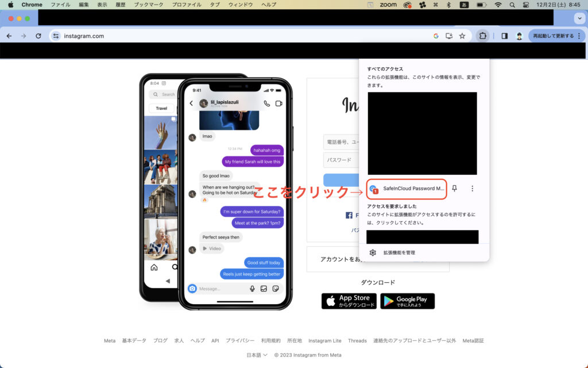Click the install app icon in address bar

pyautogui.click(x=449, y=36)
